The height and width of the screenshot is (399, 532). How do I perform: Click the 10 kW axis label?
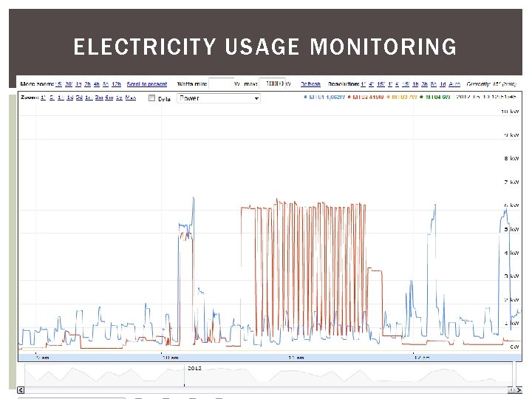pos(510,112)
